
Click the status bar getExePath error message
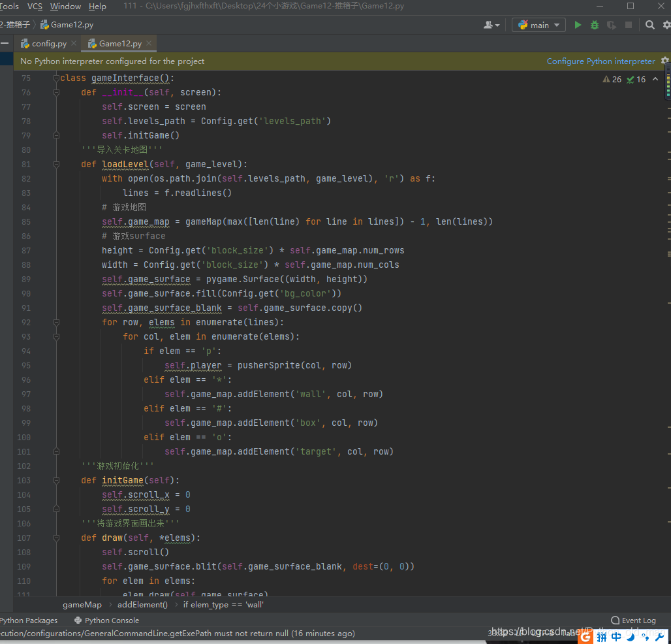pos(178,634)
